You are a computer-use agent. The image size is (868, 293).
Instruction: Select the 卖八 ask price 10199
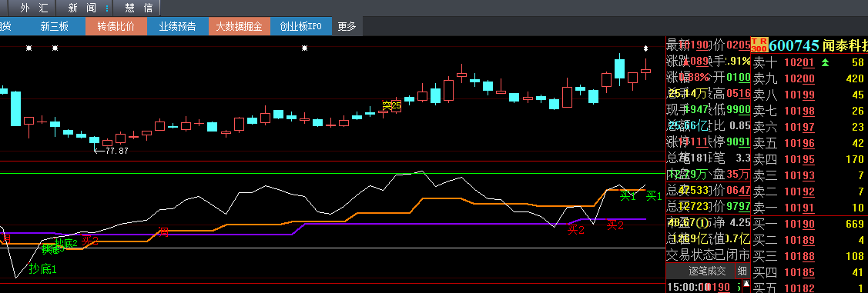pyautogui.click(x=799, y=95)
